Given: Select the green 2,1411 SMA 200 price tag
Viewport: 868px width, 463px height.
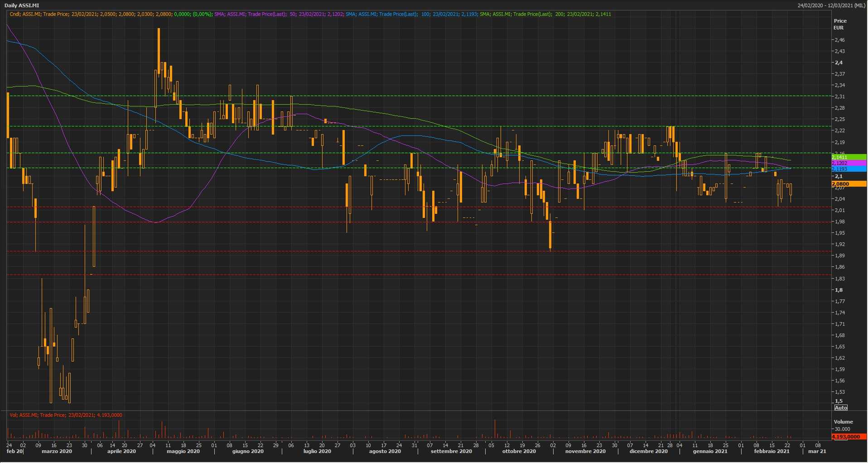Looking at the screenshot, I should pos(849,157).
